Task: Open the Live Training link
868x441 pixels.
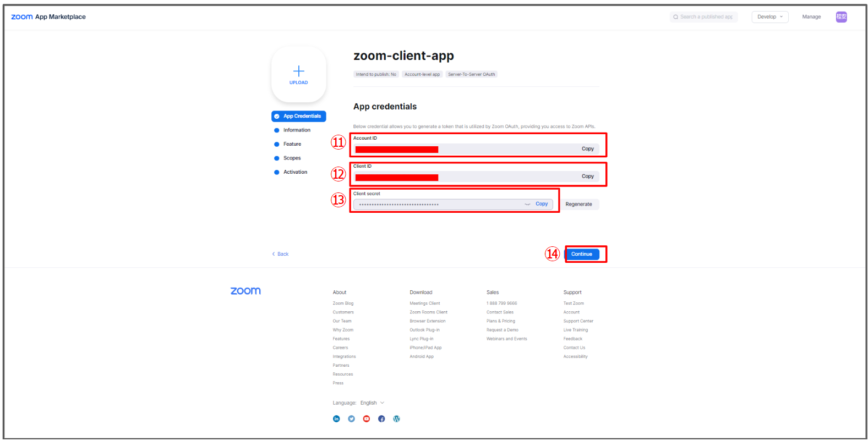Action: (576, 330)
